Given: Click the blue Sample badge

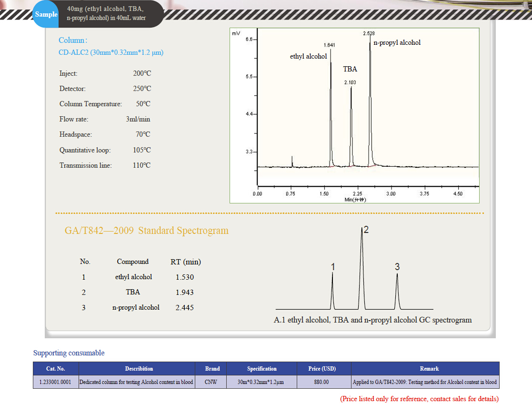Looking at the screenshot, I should (46, 14).
